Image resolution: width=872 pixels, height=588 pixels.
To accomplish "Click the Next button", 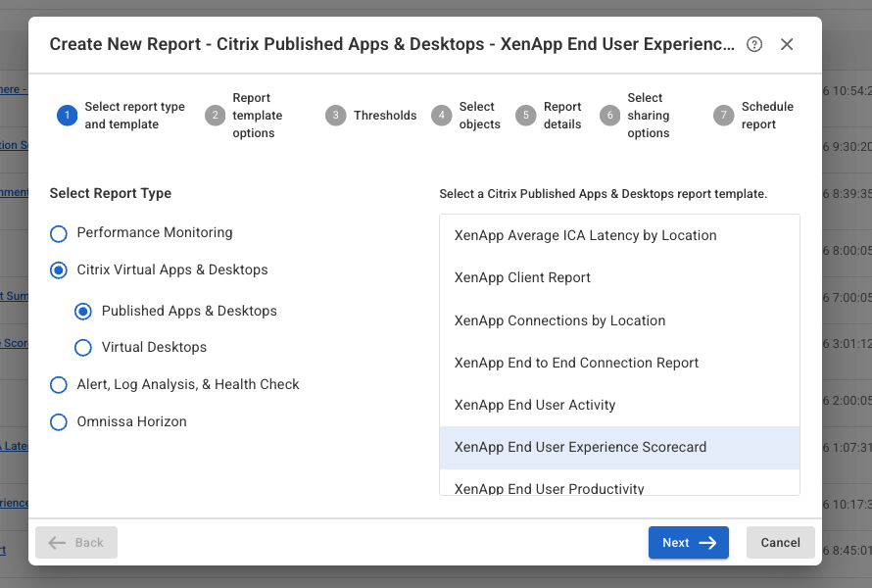I will (x=689, y=542).
